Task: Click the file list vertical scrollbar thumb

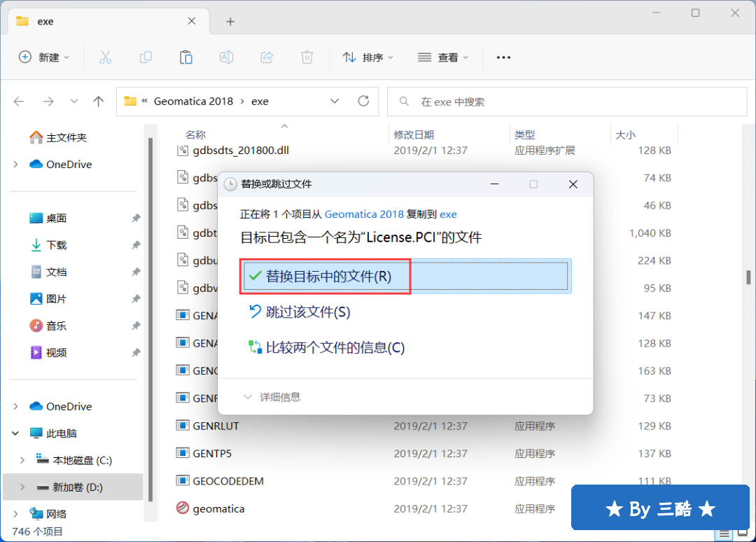Action: tap(748, 277)
